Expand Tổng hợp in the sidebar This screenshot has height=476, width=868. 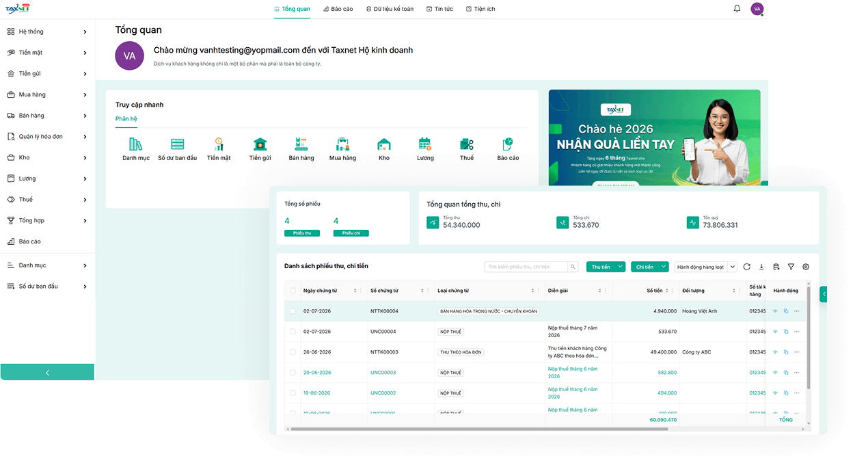pos(47,220)
